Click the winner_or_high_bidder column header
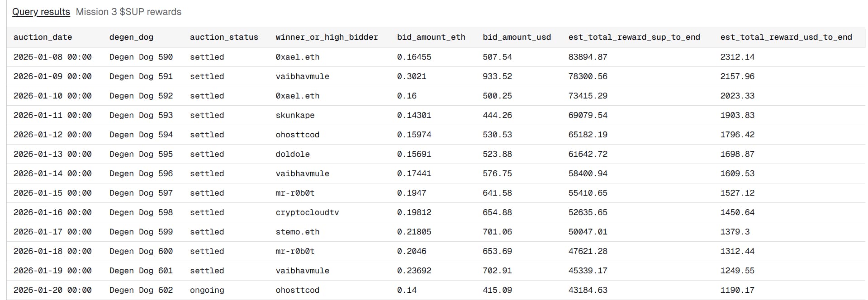This screenshot has width=868, height=300. tap(327, 37)
